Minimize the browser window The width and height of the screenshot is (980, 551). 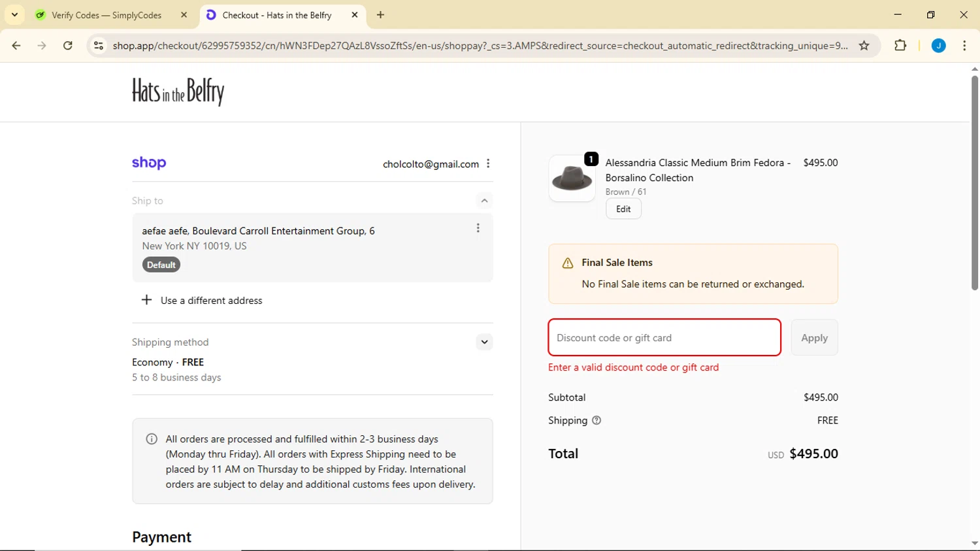coord(898,14)
